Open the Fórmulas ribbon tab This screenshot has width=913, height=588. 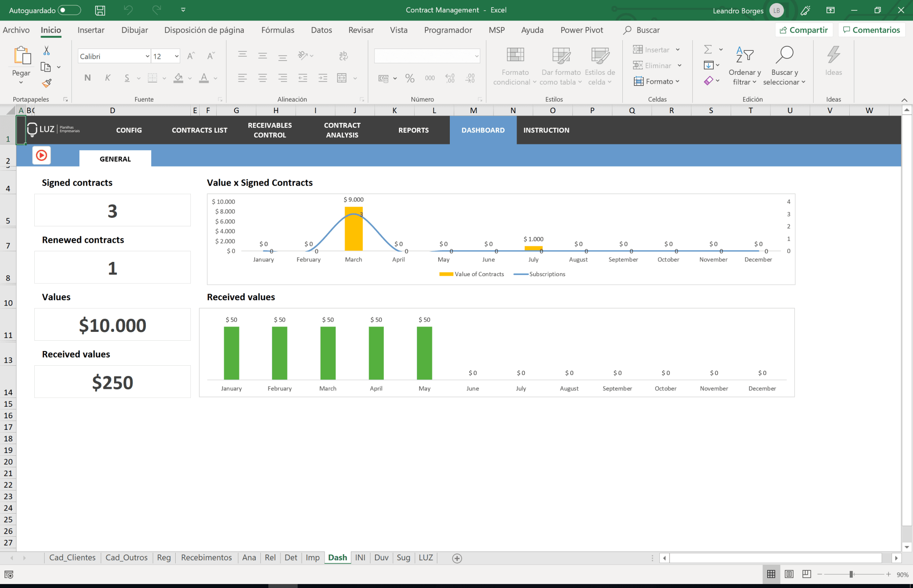[x=277, y=30]
